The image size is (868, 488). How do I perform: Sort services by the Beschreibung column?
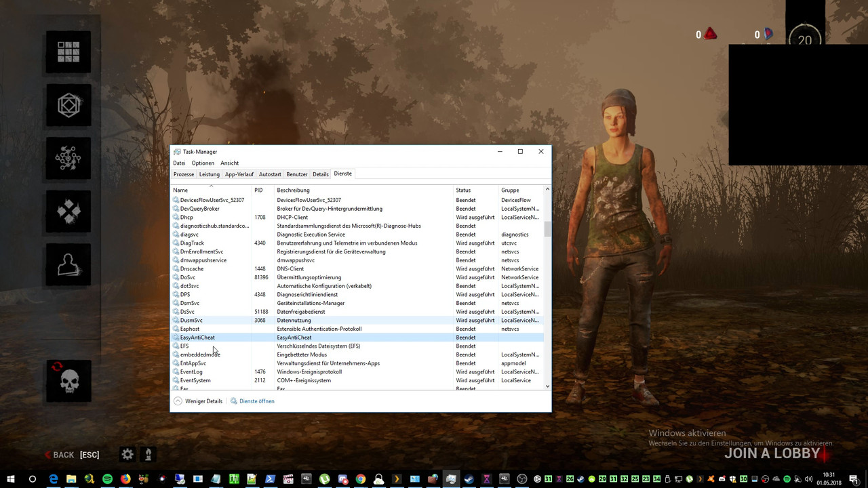point(364,190)
